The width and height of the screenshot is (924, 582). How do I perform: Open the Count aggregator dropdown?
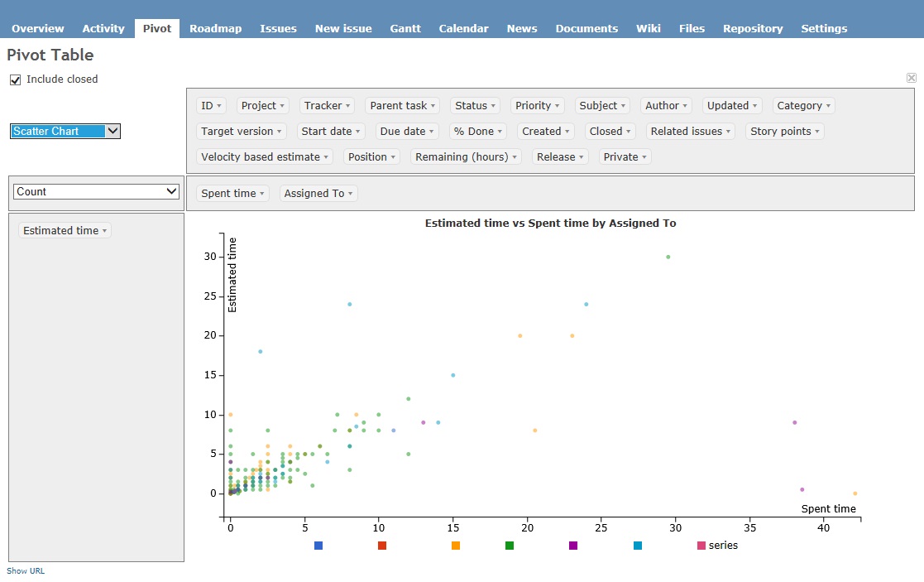(96, 191)
